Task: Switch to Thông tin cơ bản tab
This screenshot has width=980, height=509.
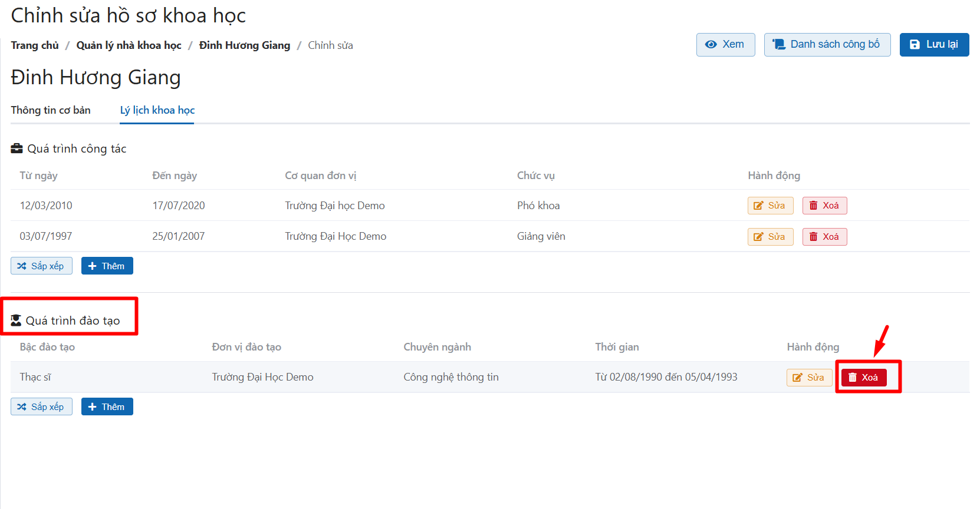Action: coord(51,110)
